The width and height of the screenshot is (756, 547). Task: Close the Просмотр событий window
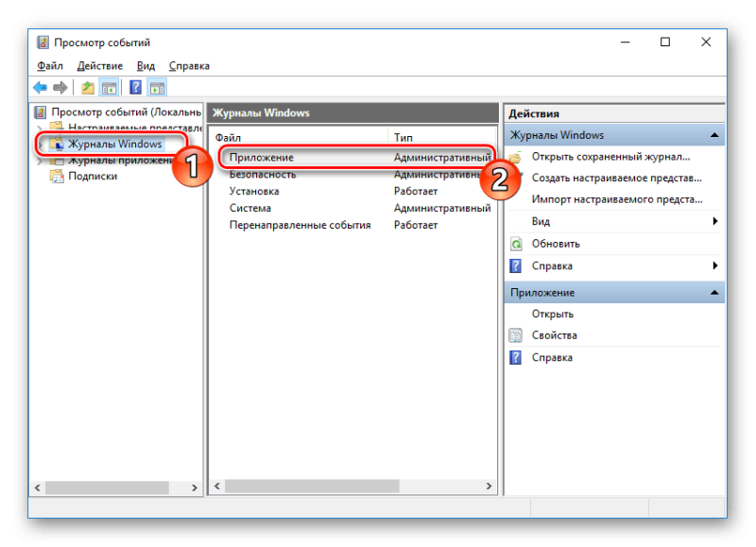tap(706, 43)
